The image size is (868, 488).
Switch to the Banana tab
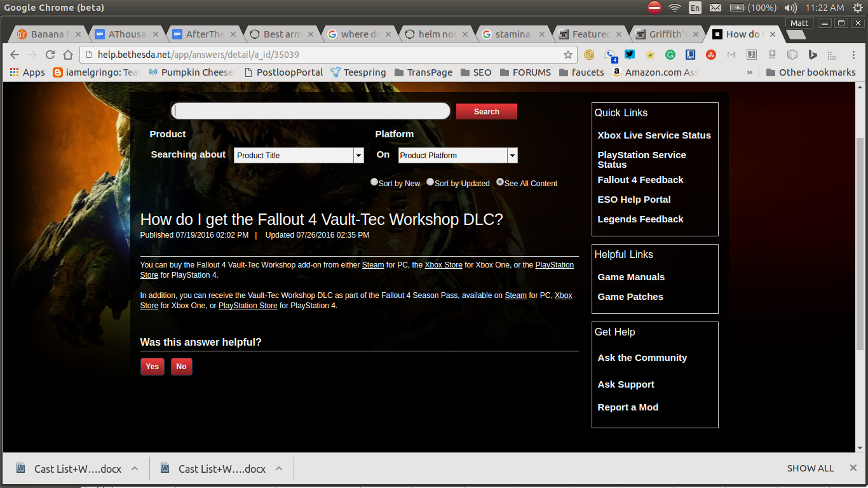pyautogui.click(x=48, y=34)
